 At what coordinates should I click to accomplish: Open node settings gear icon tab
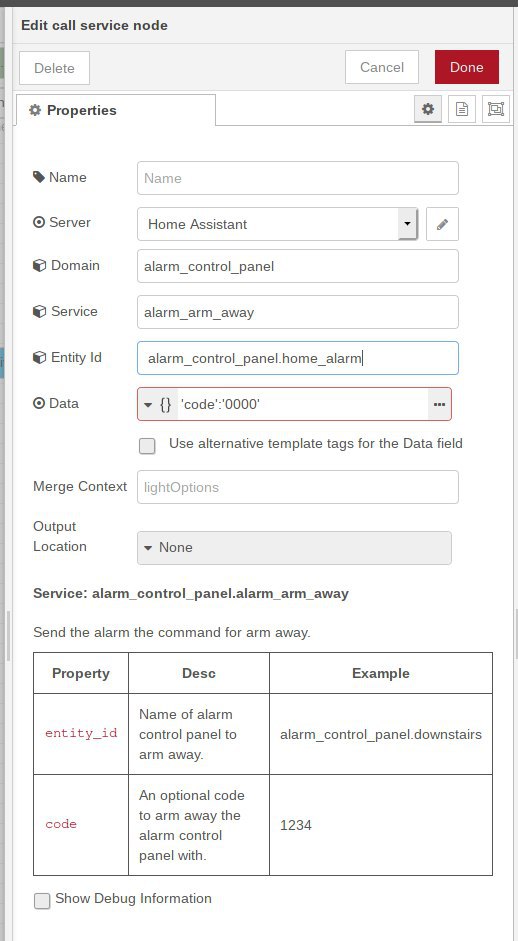(x=427, y=109)
